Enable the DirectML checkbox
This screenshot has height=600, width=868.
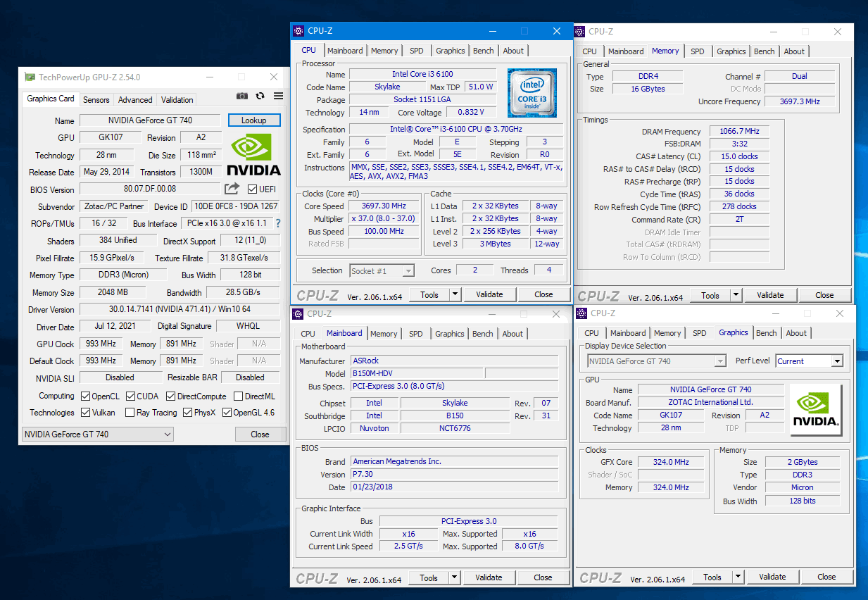pos(239,396)
